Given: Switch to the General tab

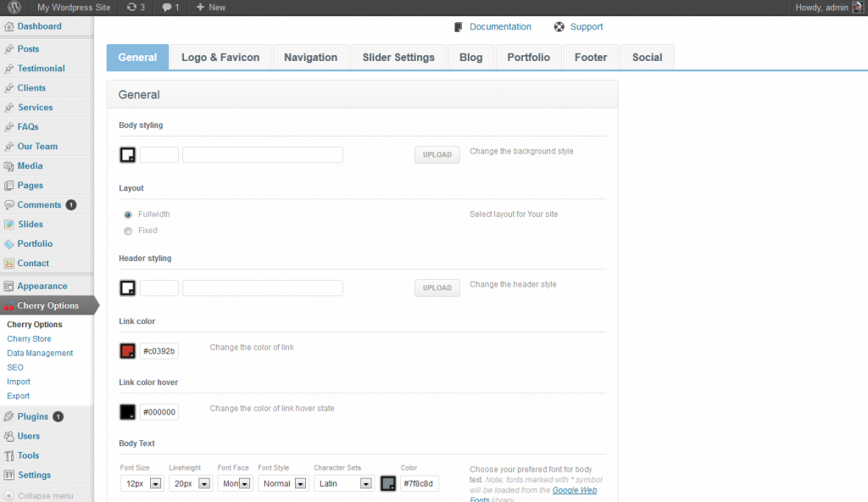Looking at the screenshot, I should [x=137, y=57].
